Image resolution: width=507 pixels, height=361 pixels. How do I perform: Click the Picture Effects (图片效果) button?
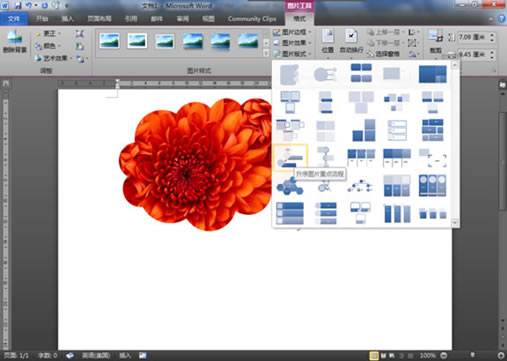(292, 43)
